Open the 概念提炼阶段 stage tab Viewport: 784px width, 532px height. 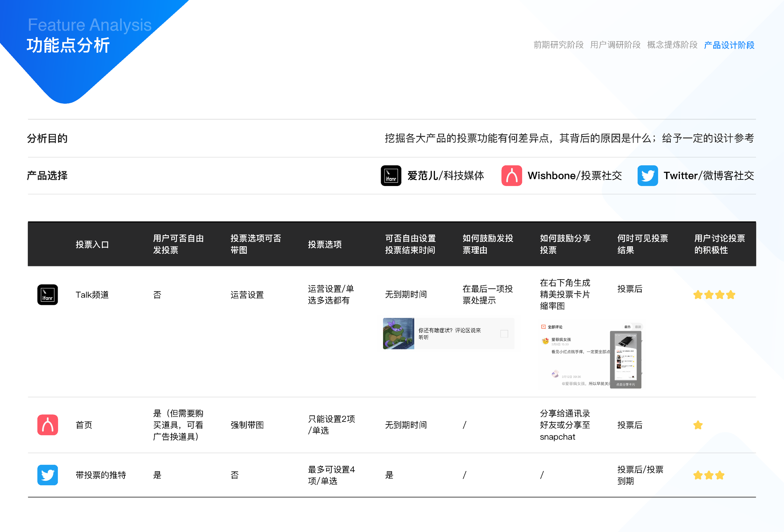pos(672,45)
